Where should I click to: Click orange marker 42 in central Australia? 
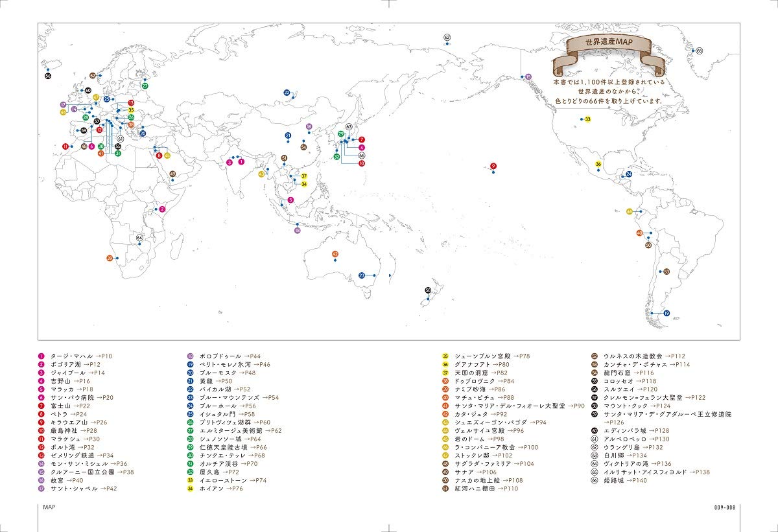click(335, 254)
